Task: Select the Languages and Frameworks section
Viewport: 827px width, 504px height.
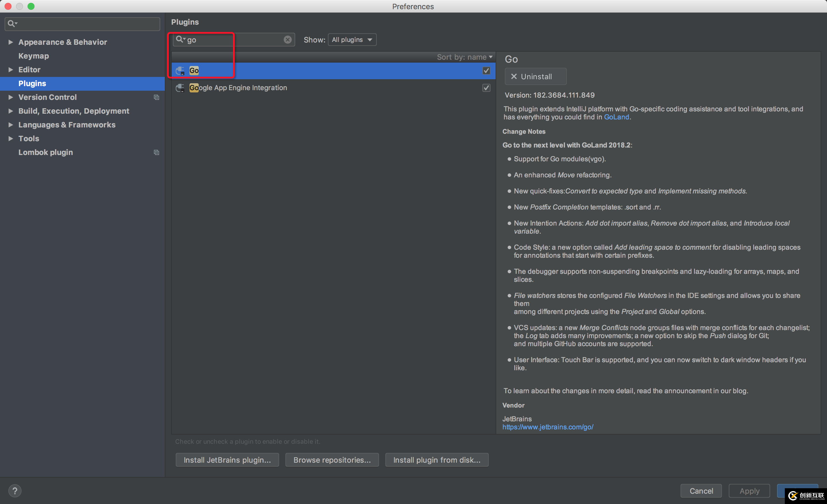Action: click(x=67, y=125)
